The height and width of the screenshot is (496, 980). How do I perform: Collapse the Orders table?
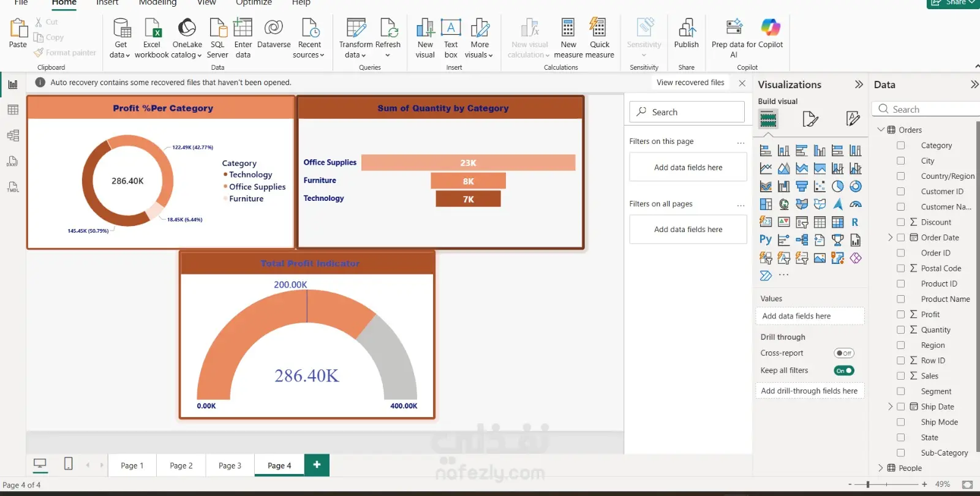881,130
